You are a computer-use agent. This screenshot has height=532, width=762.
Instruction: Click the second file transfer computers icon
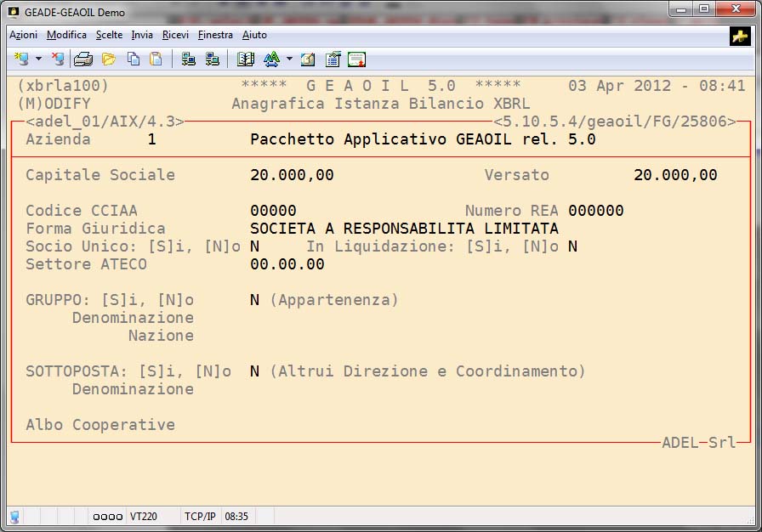click(x=213, y=59)
